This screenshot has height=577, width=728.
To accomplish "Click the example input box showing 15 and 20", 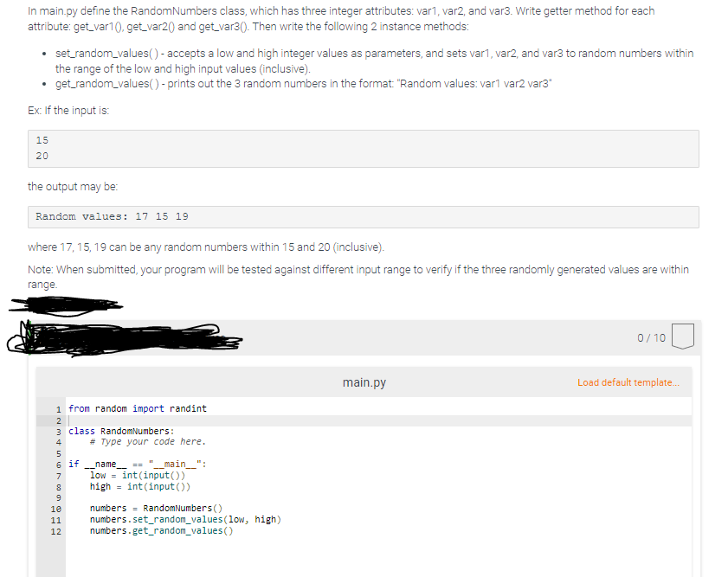I will point(364,148).
